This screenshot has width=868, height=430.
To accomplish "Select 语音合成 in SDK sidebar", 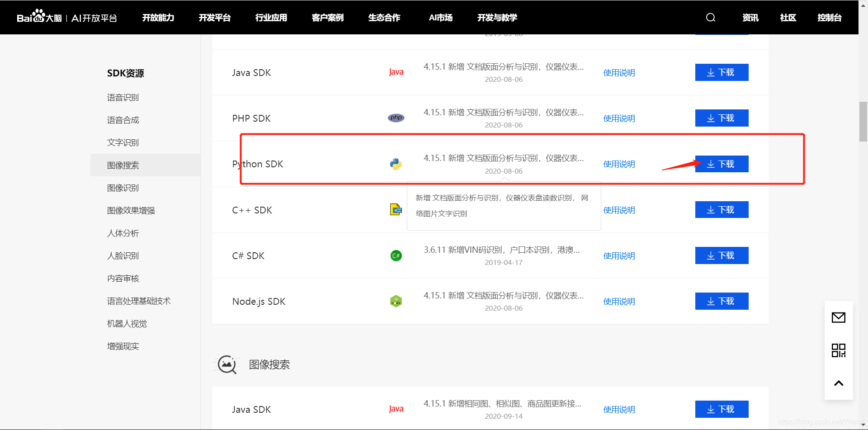I will click(x=123, y=120).
